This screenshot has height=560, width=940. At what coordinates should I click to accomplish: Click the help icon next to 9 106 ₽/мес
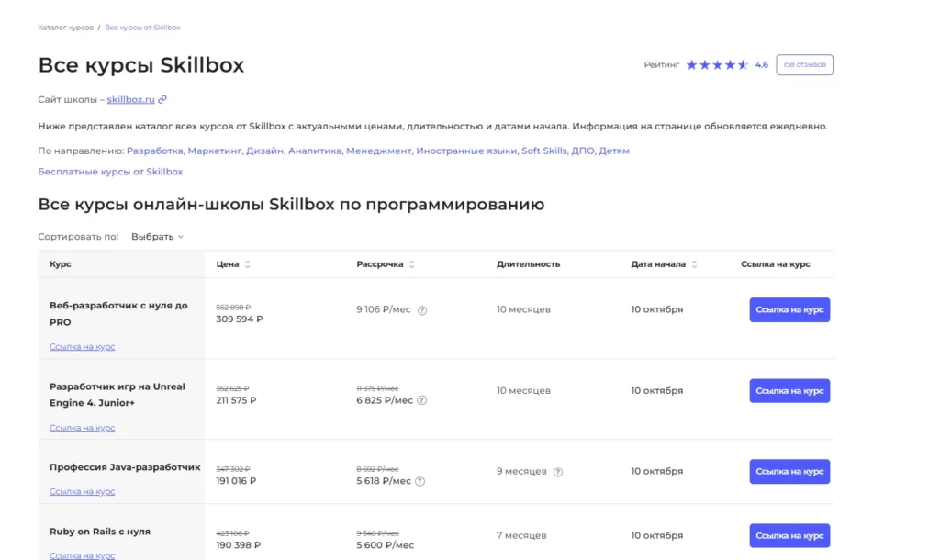point(422,310)
